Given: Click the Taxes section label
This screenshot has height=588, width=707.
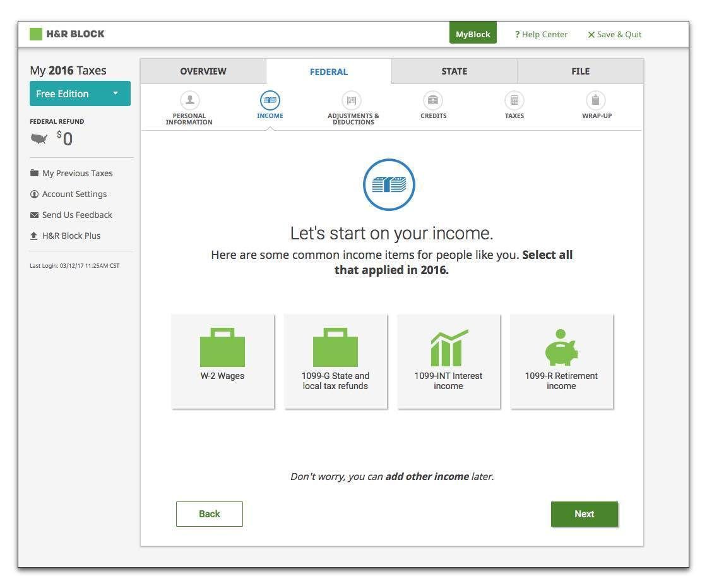Looking at the screenshot, I should coord(514,116).
